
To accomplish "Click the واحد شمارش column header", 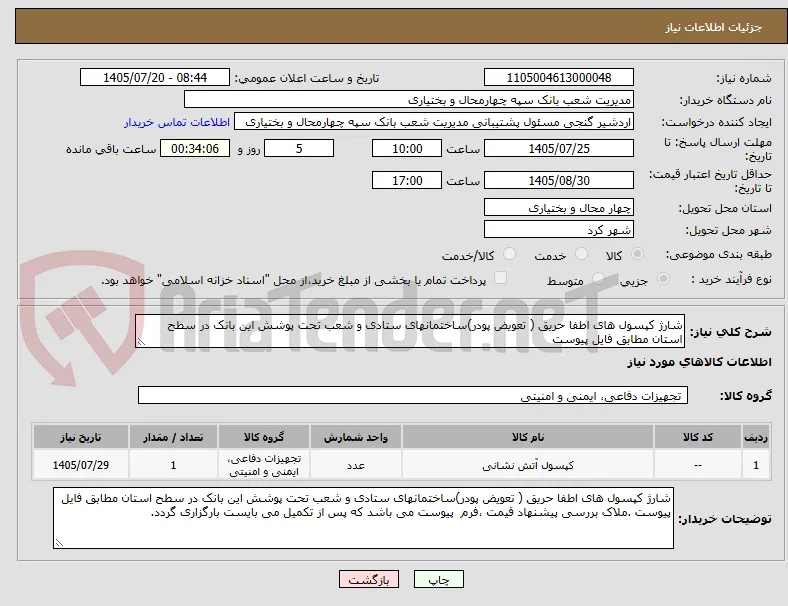I will (x=356, y=437).
